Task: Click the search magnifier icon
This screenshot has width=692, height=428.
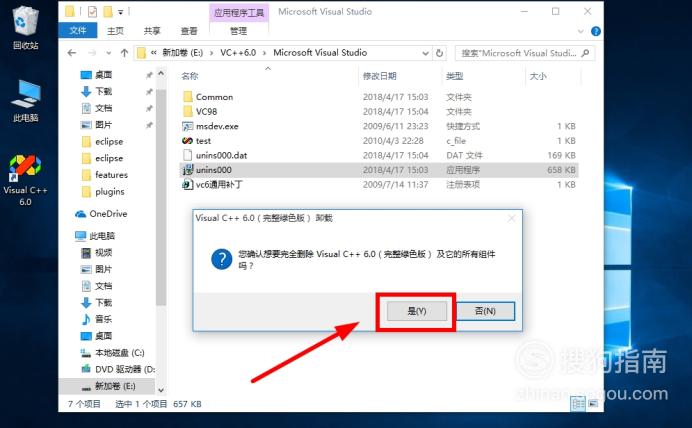Action: pyautogui.click(x=585, y=53)
